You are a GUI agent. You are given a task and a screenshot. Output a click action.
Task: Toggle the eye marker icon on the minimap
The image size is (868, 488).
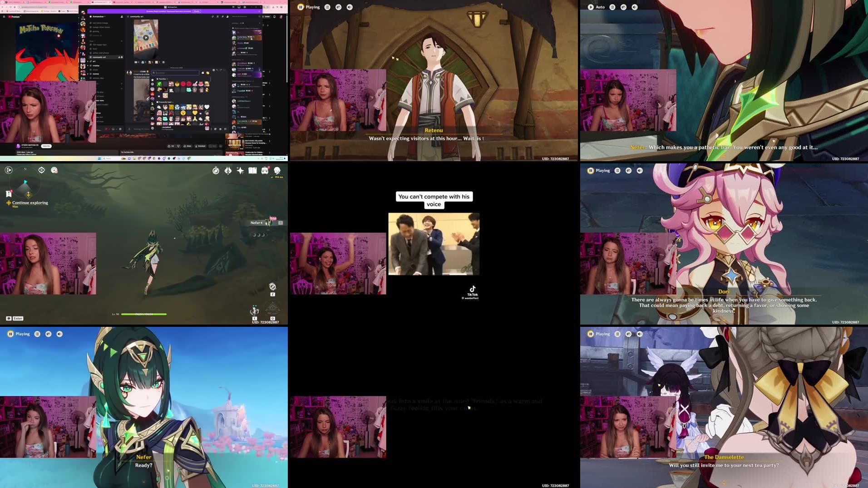(41, 170)
